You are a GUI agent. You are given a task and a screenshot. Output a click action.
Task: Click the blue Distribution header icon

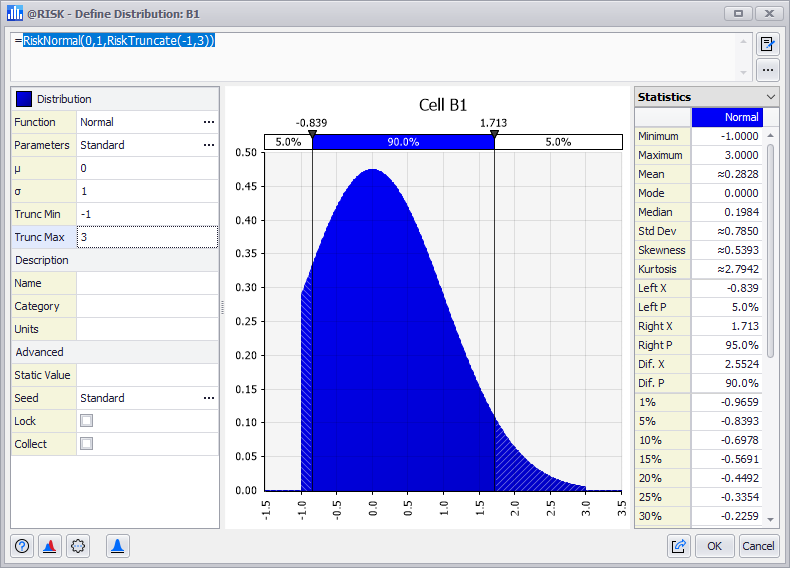(24, 99)
